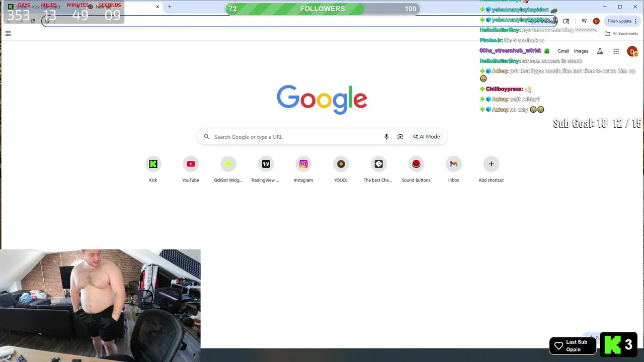644x362 pixels.
Task: Search by image with Lens icon
Action: (400, 137)
